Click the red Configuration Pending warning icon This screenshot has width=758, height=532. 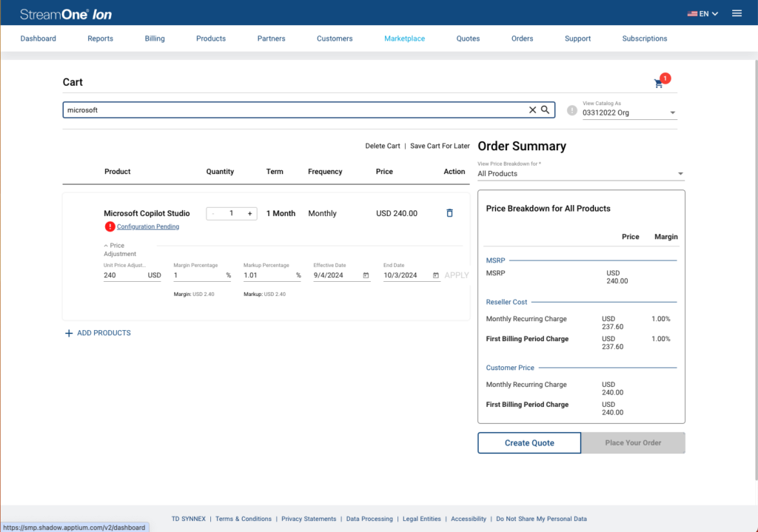(110, 226)
